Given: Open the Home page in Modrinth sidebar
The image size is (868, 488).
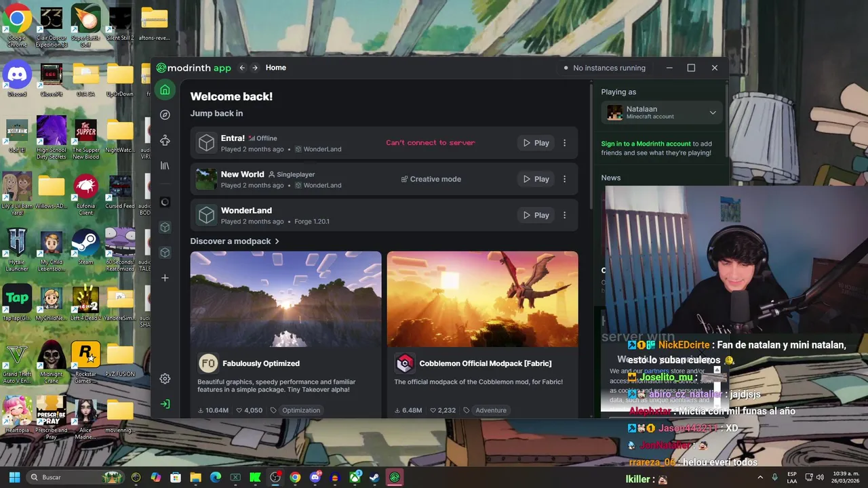Looking at the screenshot, I should tap(165, 89).
